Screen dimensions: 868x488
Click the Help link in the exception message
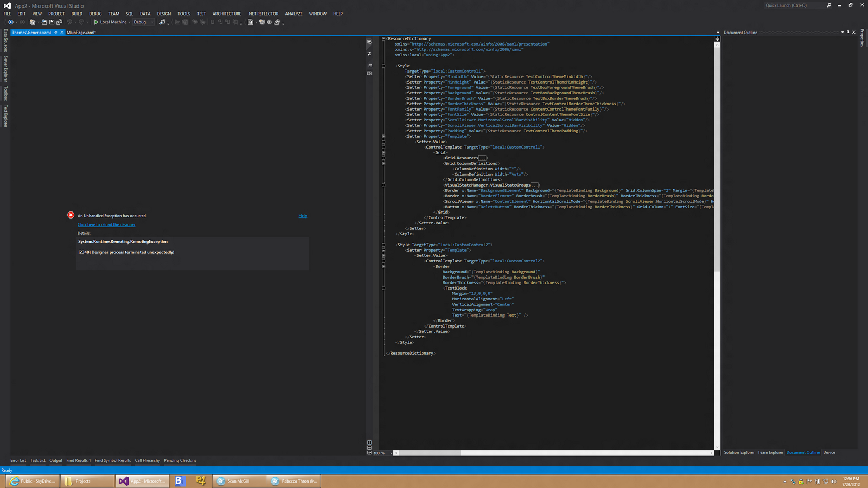tap(303, 216)
